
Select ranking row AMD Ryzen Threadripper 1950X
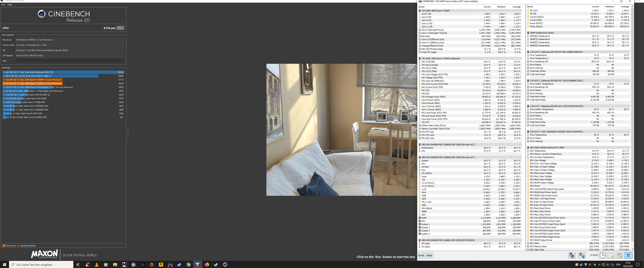(x=63, y=87)
